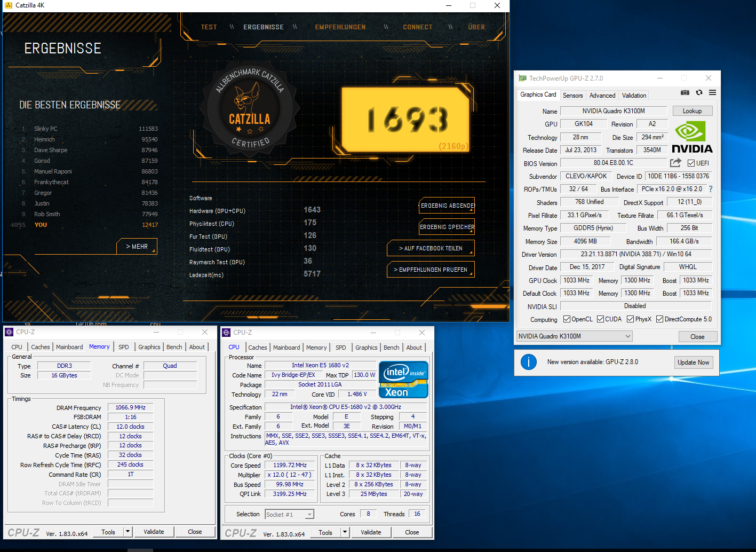Screen dimensions: 756x552
Task: Open the NVIDIA Quadro K3100M GPU dropdown
Action: click(x=574, y=336)
